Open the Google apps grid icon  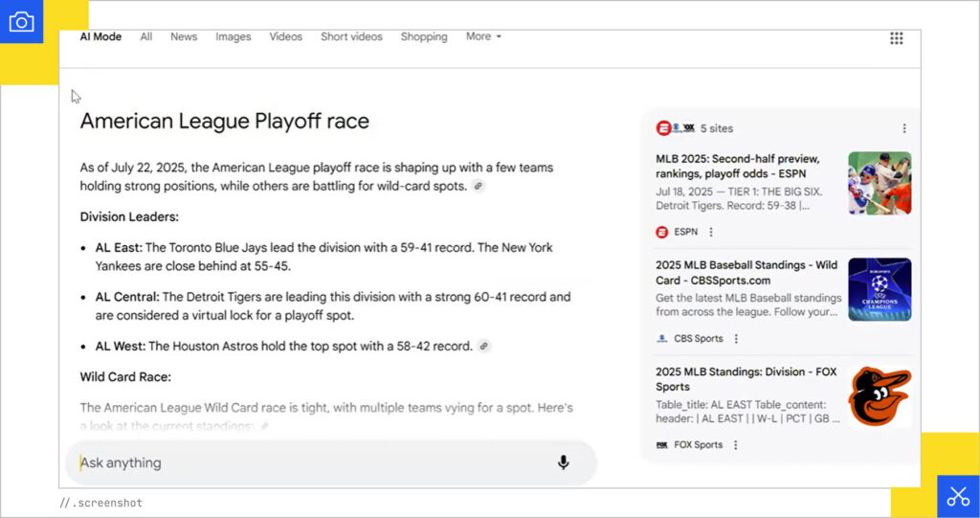[x=896, y=38]
